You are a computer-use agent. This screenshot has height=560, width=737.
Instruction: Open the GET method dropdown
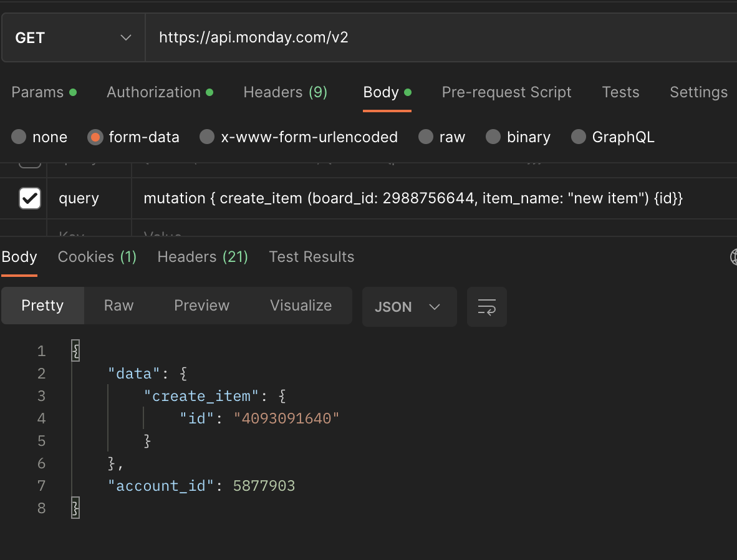[74, 37]
